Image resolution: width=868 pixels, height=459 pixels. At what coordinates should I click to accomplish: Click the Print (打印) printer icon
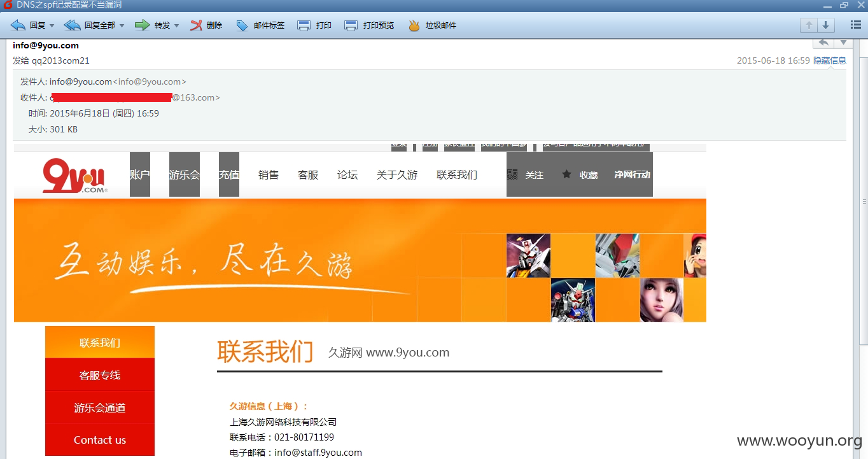pos(304,25)
